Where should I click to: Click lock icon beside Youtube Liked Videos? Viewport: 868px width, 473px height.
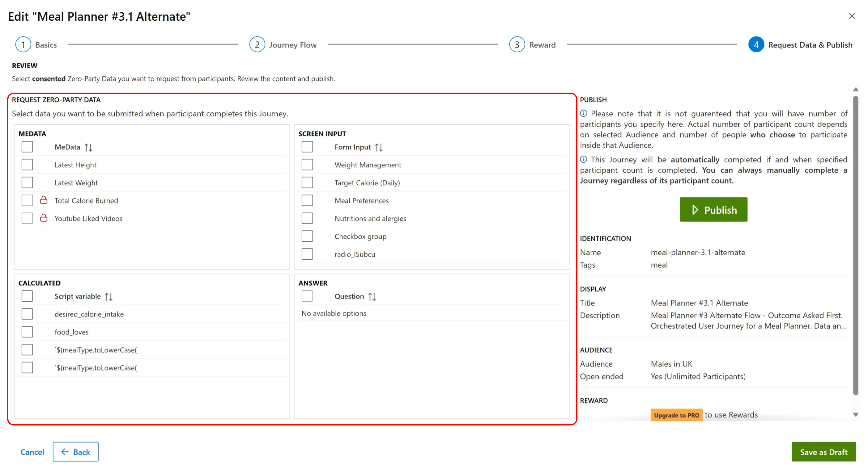(44, 218)
